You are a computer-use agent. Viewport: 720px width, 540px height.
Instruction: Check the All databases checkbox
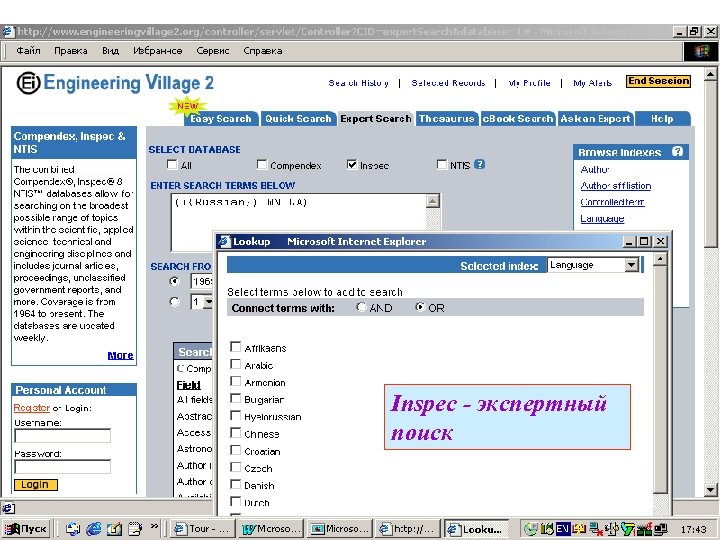coord(172,164)
